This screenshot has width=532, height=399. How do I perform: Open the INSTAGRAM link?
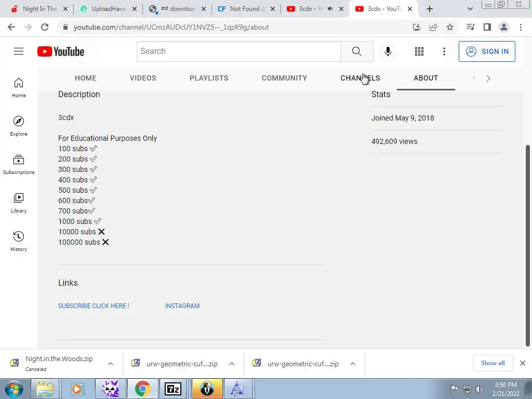click(182, 305)
